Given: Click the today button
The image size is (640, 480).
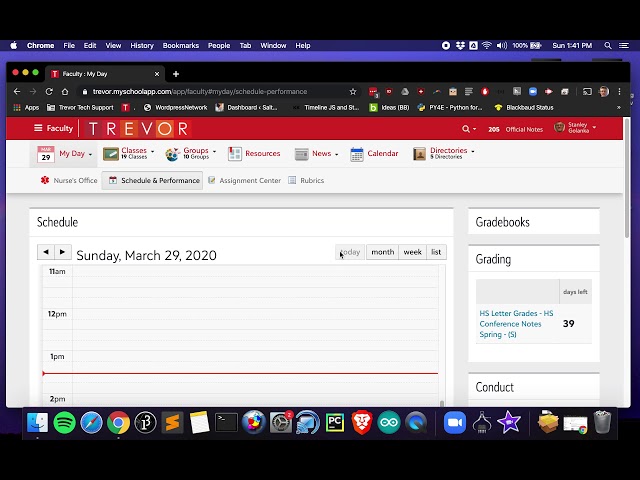Looking at the screenshot, I should 350,252.
